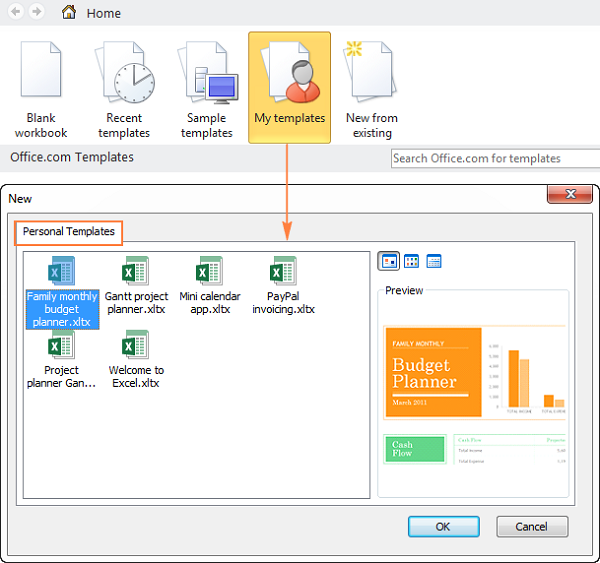This screenshot has width=600, height=563.
Task: Select Project planner Gan... template
Action: 62,359
